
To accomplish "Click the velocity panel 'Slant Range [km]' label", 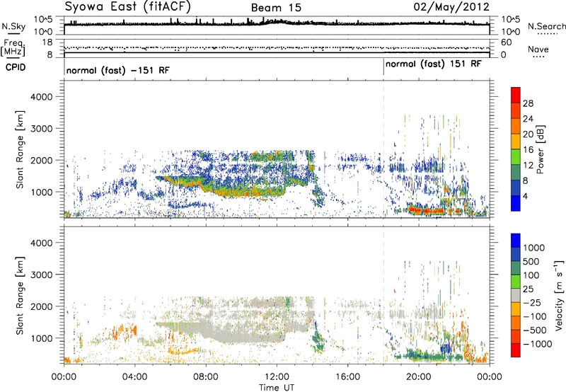I will pyautogui.click(x=21, y=296).
